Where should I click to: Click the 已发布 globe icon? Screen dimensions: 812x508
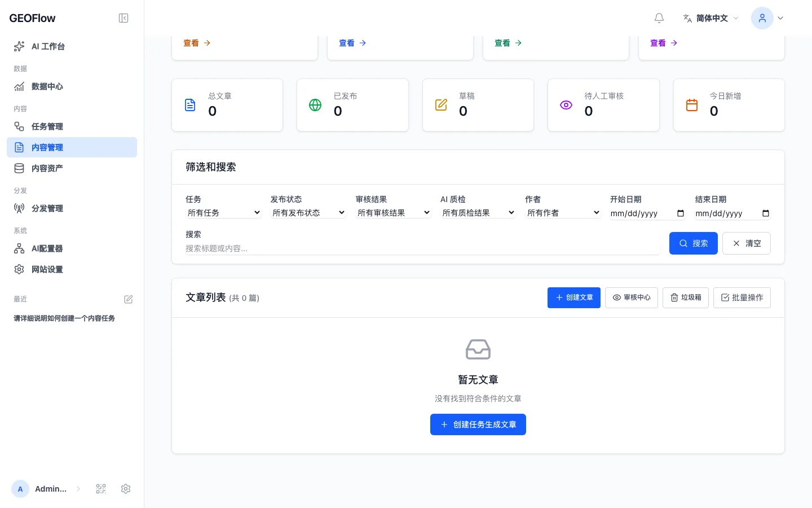click(x=315, y=105)
